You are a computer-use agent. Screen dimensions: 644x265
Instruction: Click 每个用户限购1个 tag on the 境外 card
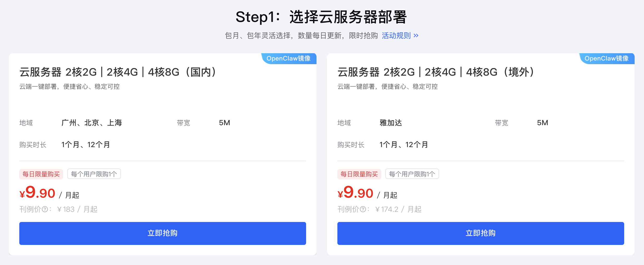tap(412, 174)
